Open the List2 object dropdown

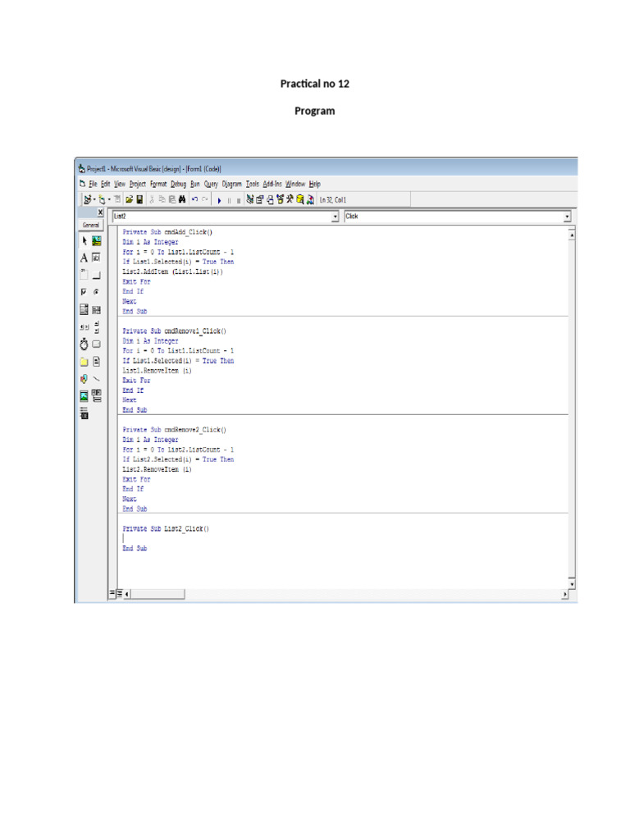(335, 217)
